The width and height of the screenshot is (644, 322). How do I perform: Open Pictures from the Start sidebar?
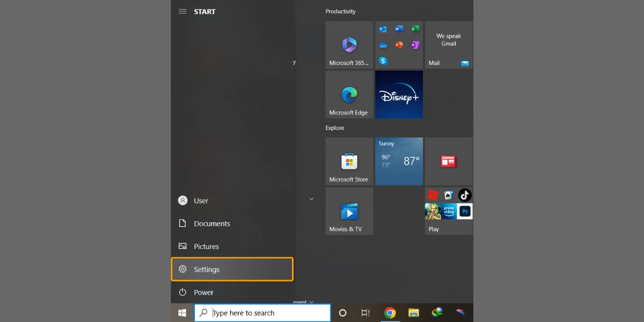point(232,246)
